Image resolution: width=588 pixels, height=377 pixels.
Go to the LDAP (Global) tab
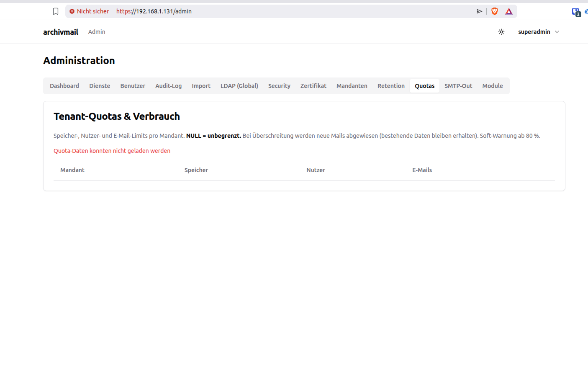pos(239,86)
